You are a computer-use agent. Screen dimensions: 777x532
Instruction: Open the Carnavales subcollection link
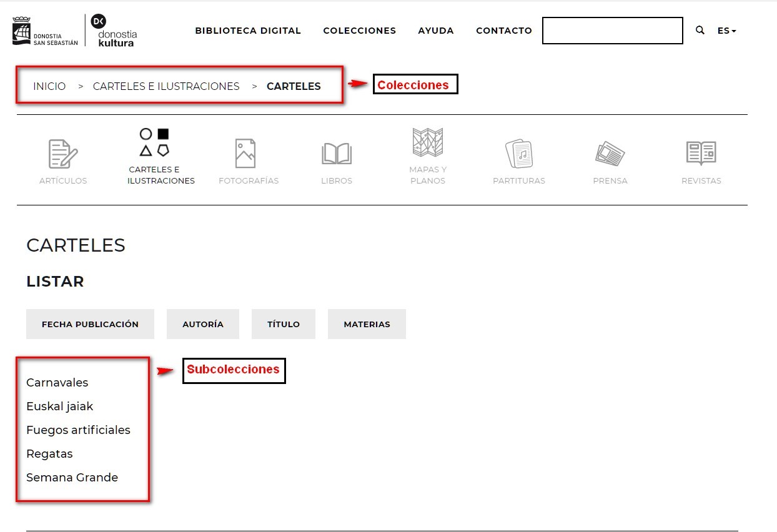57,383
